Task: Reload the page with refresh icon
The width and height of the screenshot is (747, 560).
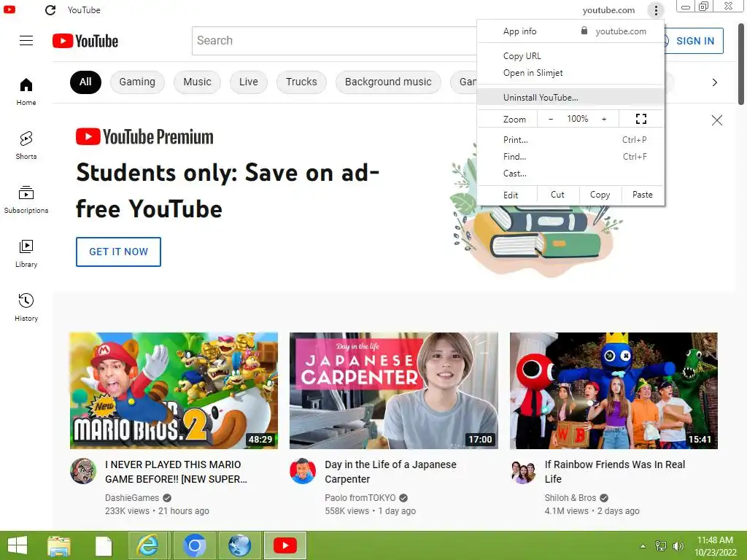Action: (50, 9)
